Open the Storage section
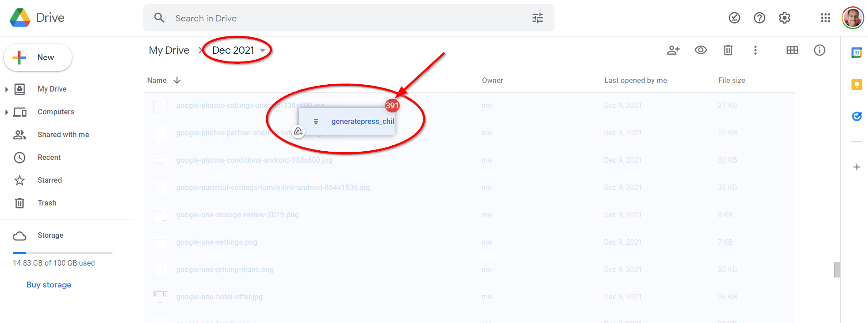868x323 pixels. tap(51, 236)
